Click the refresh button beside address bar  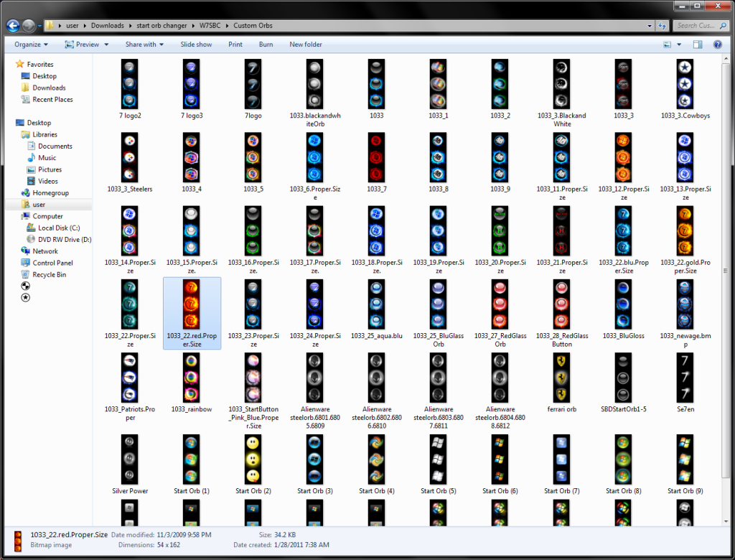[x=663, y=26]
